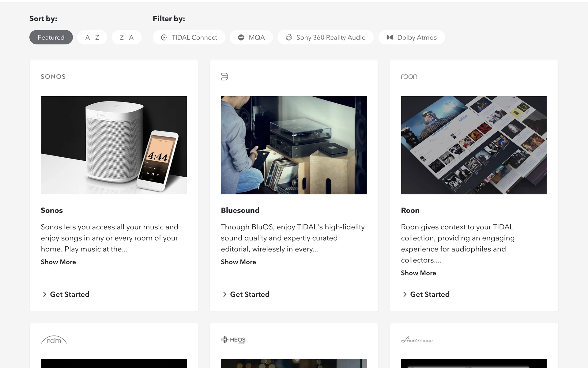Enable the Dolby Atmos filter
The width and height of the screenshot is (588, 368).
click(x=412, y=37)
